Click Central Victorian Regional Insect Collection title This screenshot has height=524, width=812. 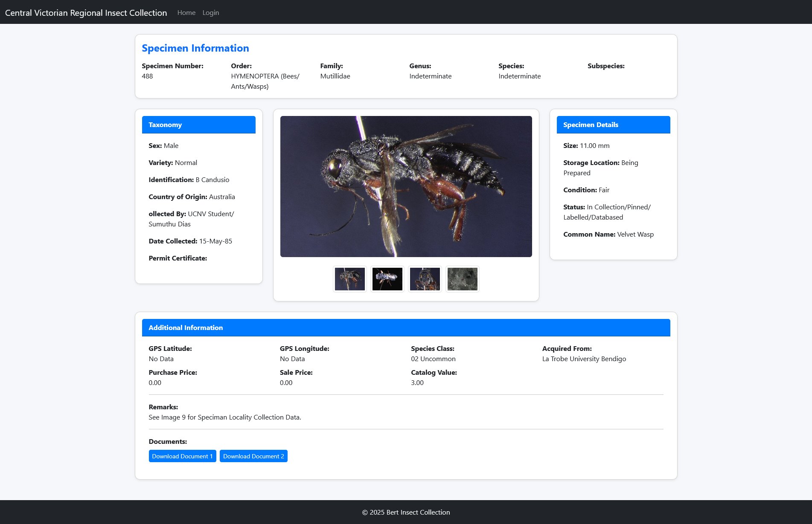pos(86,13)
